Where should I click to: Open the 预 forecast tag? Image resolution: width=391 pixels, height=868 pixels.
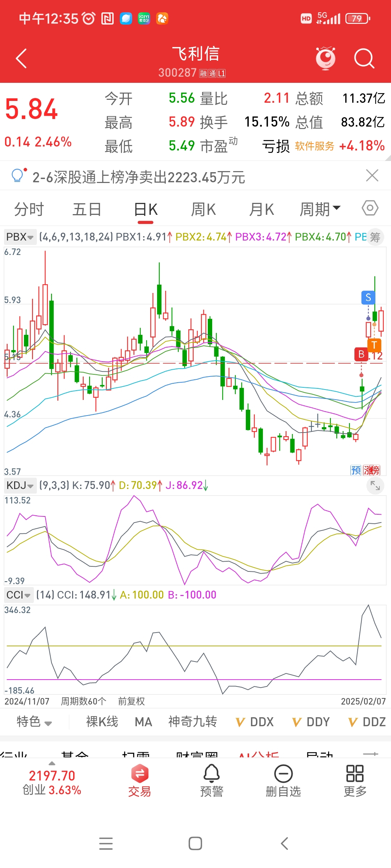pos(356,470)
